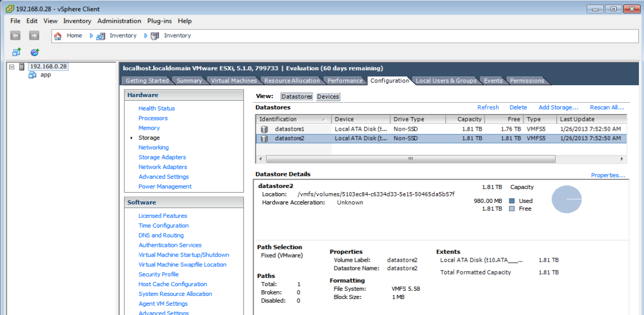Click the new resource pool toolbar icon
This screenshot has height=315, width=644.
[35, 52]
